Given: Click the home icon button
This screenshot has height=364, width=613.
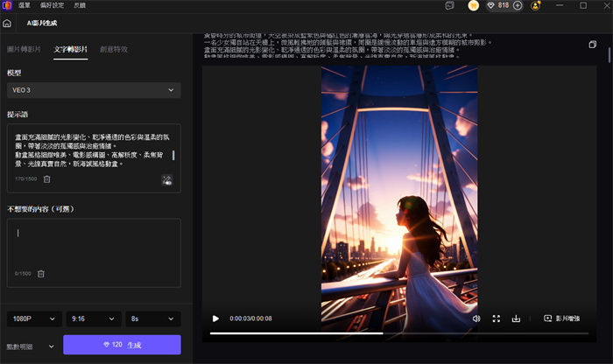Looking at the screenshot, I should click(x=8, y=25).
